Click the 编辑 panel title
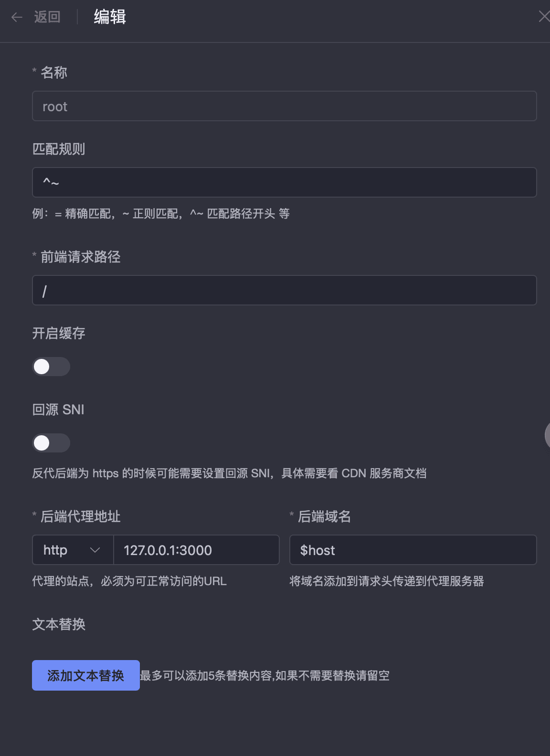 point(110,17)
